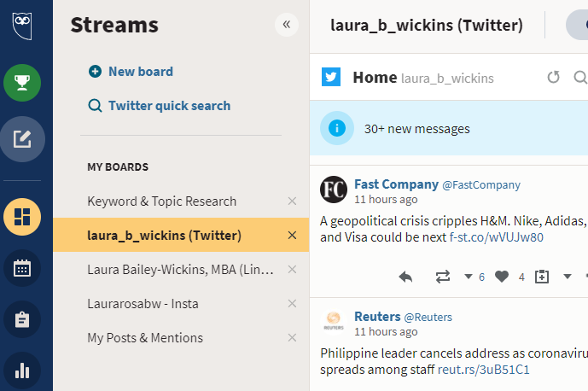The height and width of the screenshot is (391, 588).
Task: Remove the Laurarosabw - Insta board
Action: (x=292, y=304)
